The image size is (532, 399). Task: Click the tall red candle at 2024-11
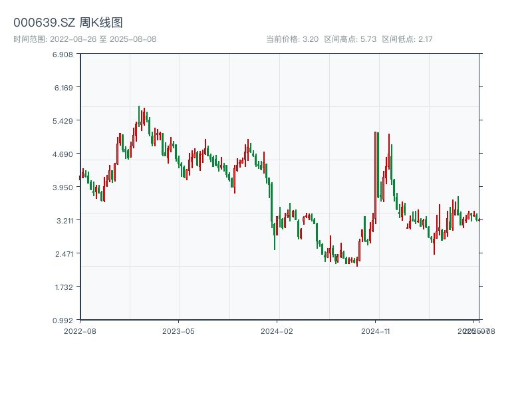tap(375, 176)
